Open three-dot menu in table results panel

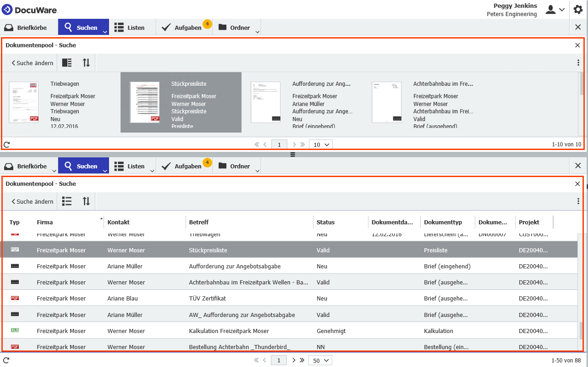pos(578,201)
